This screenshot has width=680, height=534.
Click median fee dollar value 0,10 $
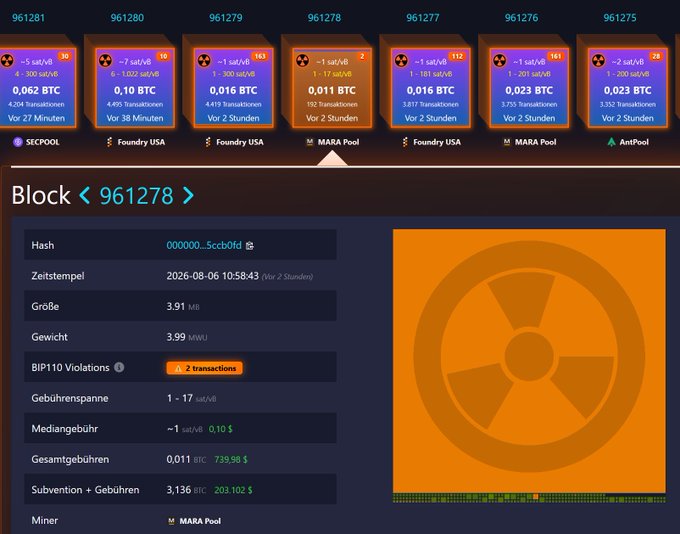220,429
